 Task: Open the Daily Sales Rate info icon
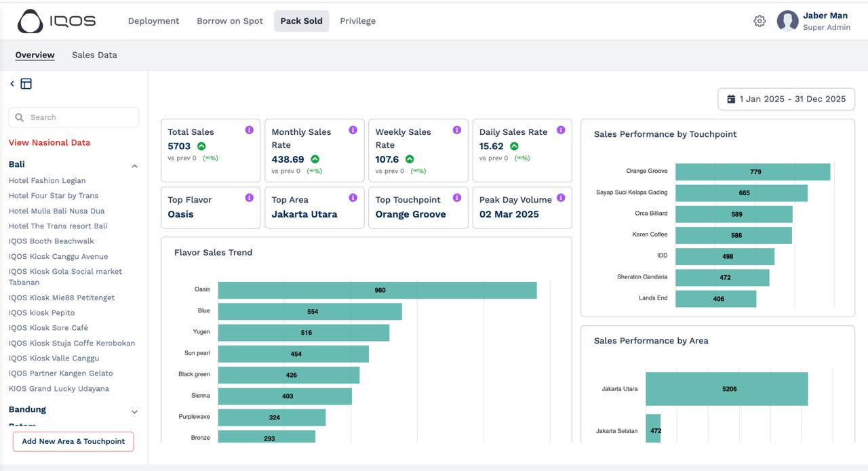point(561,130)
